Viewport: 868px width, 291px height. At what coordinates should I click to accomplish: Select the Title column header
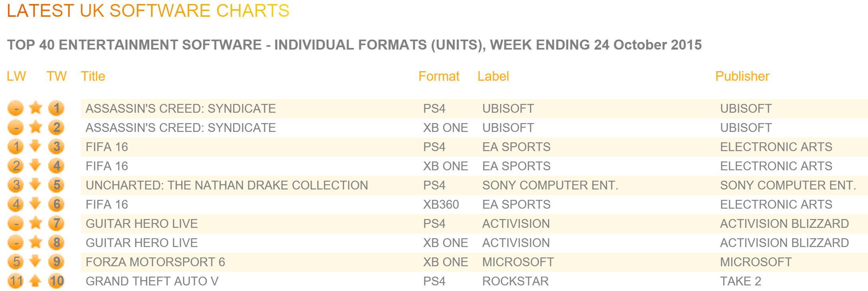[x=93, y=76]
